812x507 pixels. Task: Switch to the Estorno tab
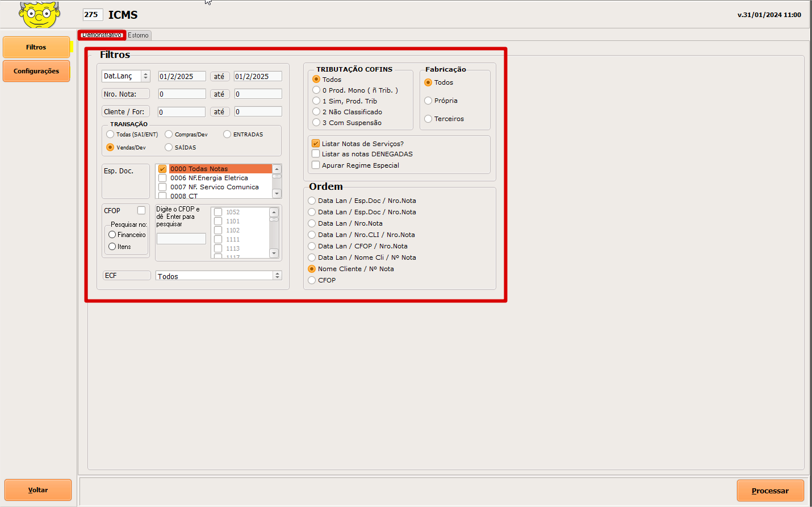(138, 35)
